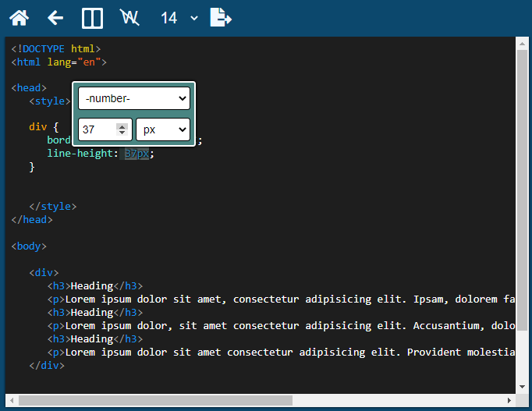Click the horizontal scrollbar left arrow
The height and width of the screenshot is (411, 532).
(12, 400)
